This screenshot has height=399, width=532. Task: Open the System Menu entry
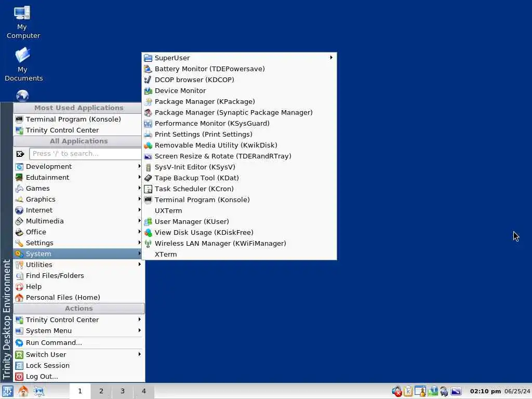coord(79,331)
